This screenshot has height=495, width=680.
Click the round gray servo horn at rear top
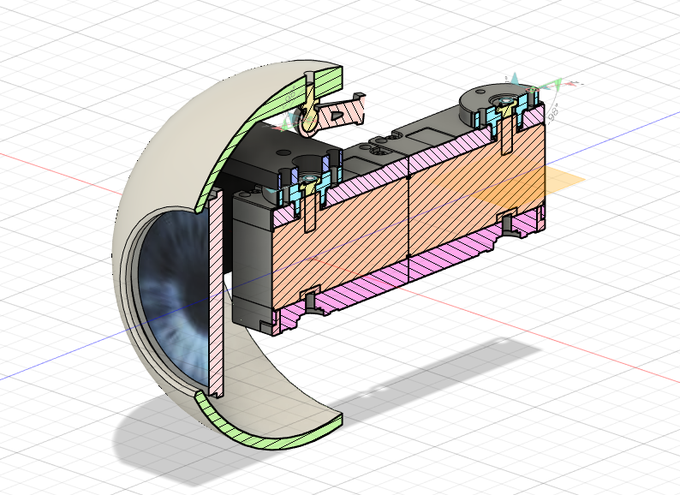(x=481, y=102)
